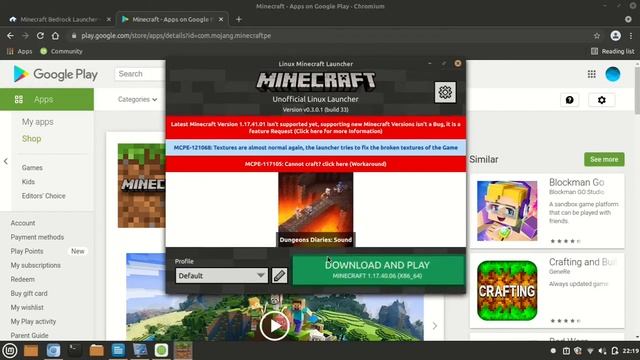The width and height of the screenshot is (640, 360).
Task: Click the address bar URL
Action: click(x=176, y=36)
